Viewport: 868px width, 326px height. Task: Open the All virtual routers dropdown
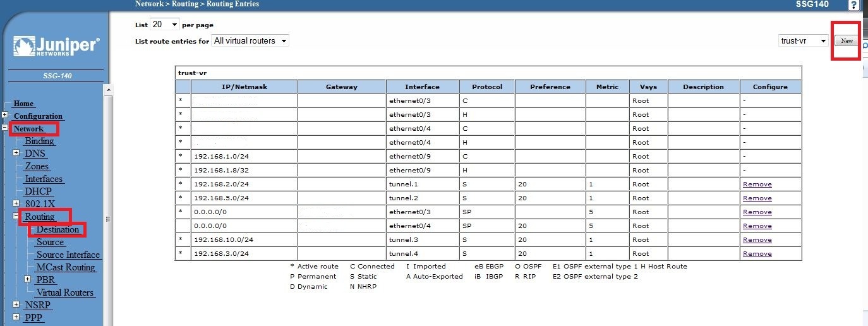coord(250,41)
